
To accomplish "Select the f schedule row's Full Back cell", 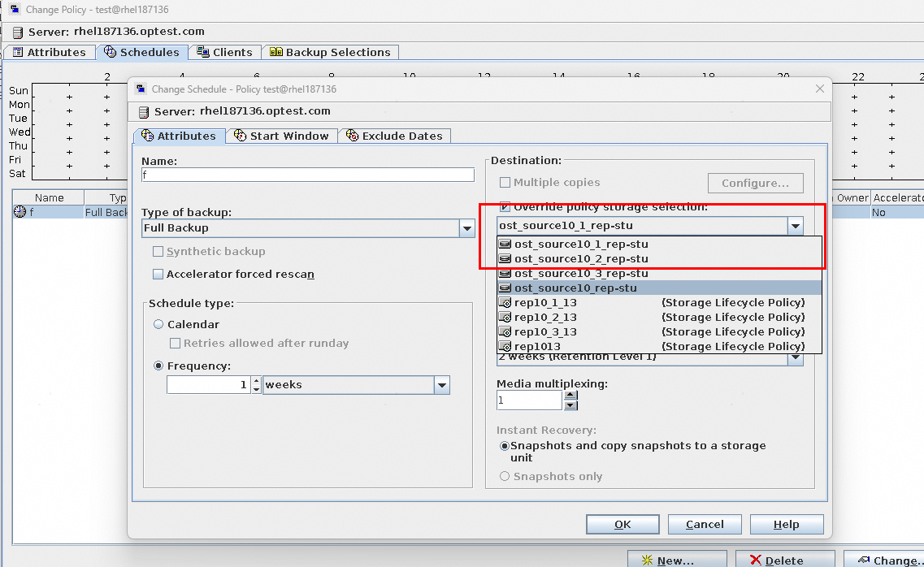I will point(106,213).
